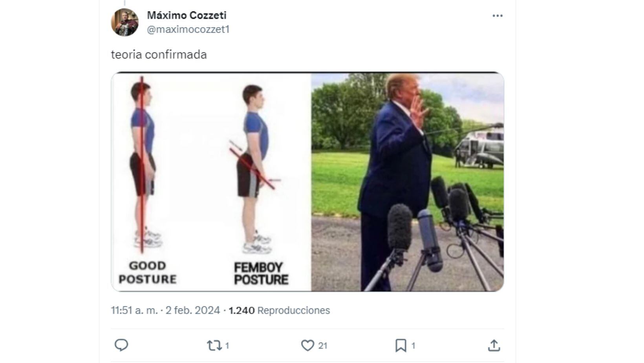Open the three-dot more options menu

coord(498,16)
